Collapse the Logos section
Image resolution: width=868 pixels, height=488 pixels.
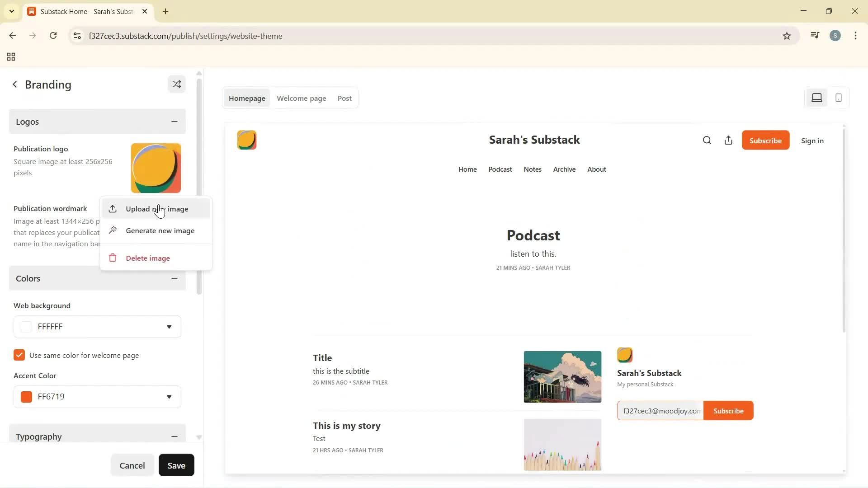[174, 122]
